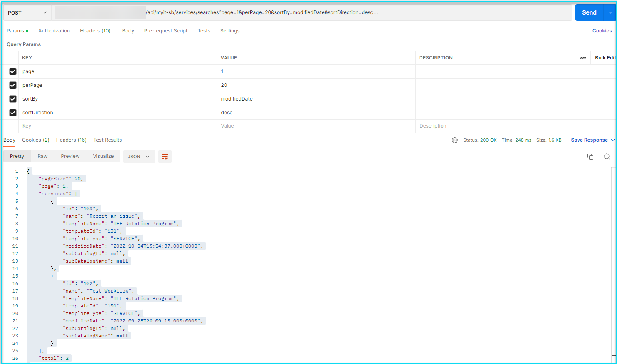Open the Send button dropdown arrow
Screen dimensions: 617x364
point(610,12)
